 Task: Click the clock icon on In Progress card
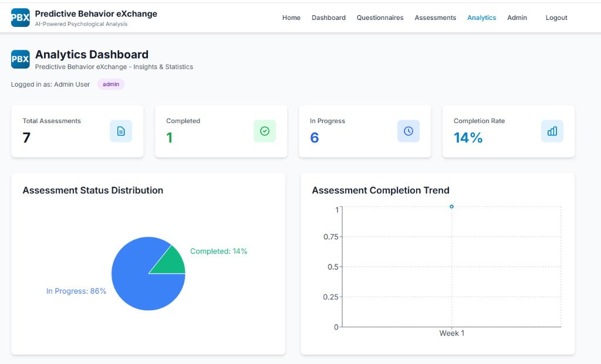coord(408,131)
